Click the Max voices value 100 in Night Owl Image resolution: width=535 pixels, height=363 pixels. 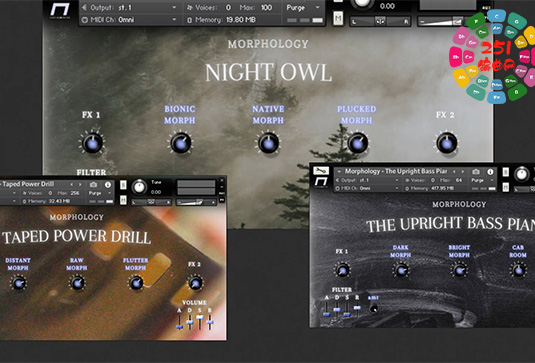tap(266, 7)
